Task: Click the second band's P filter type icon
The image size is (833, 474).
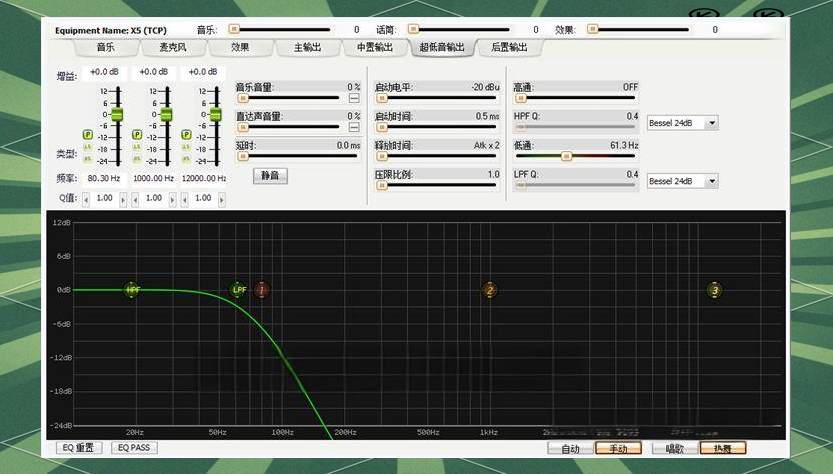Action: [137, 134]
